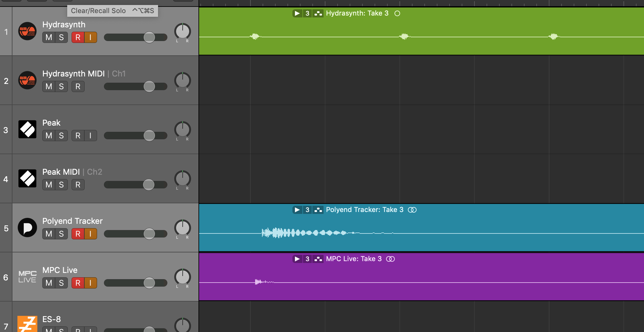
Task: Click the Peak MIDI pan knob
Action: (x=183, y=179)
